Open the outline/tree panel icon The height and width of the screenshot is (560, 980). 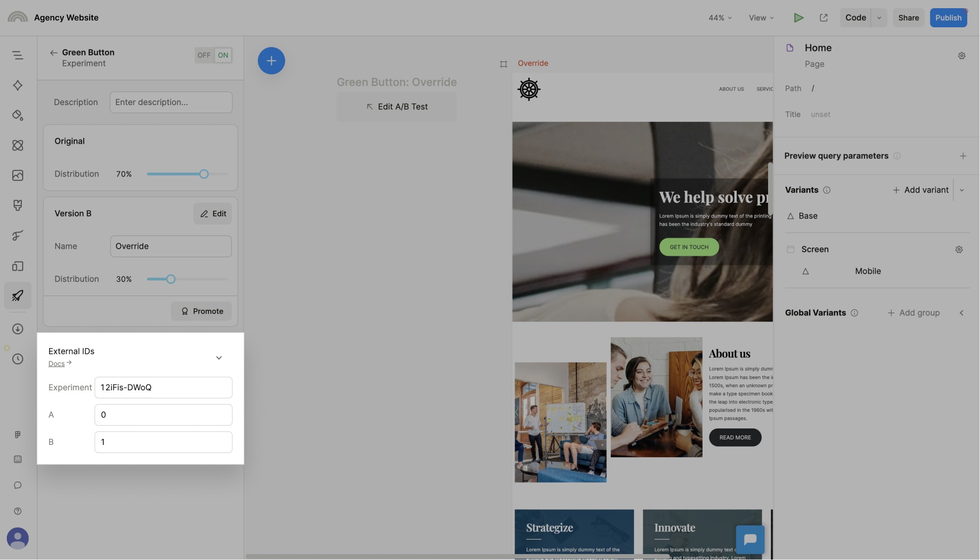pyautogui.click(x=17, y=55)
